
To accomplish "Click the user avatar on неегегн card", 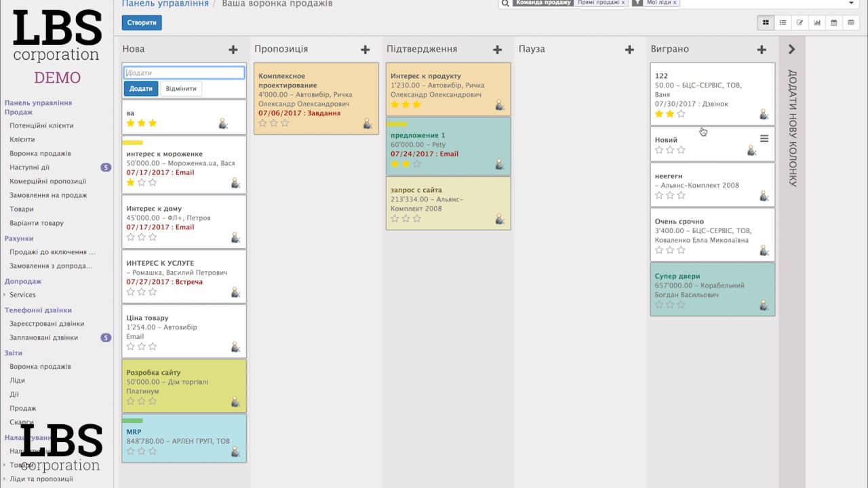I will click(764, 196).
